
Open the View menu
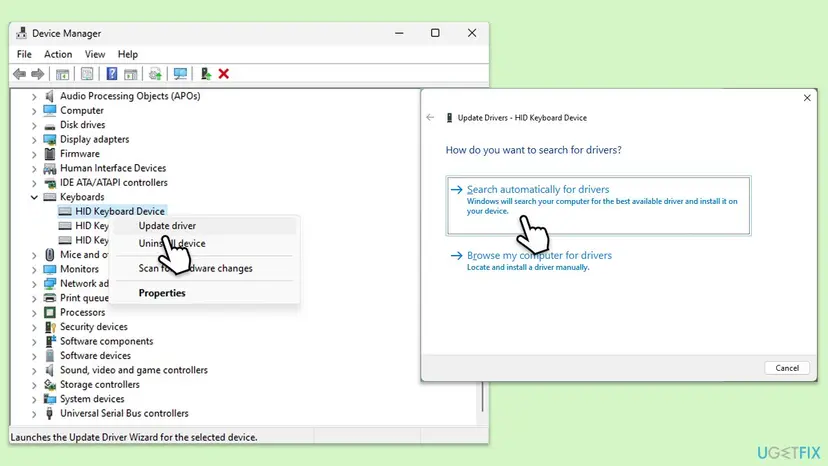coord(95,54)
